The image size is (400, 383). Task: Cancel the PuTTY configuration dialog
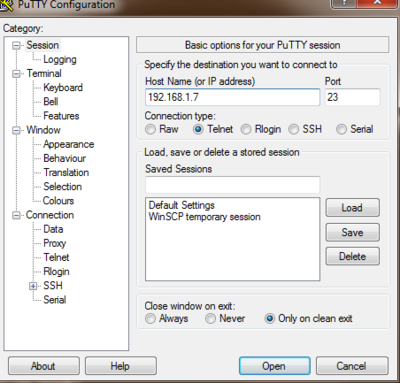click(352, 366)
